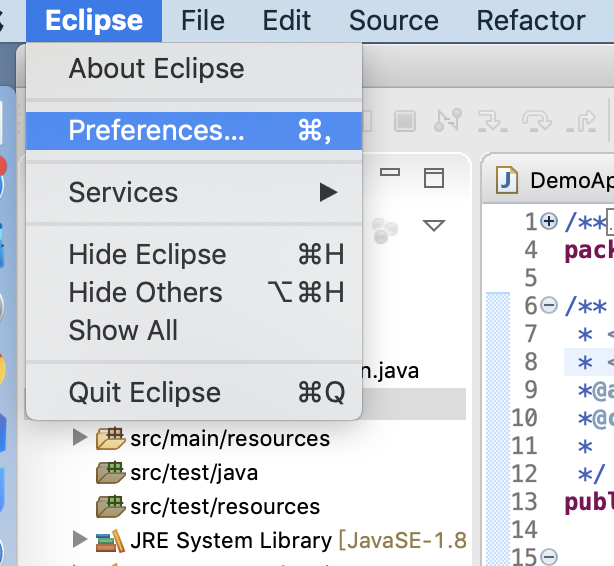Select Show All menu entry
Screen dimensions: 614x566
(x=194, y=330)
